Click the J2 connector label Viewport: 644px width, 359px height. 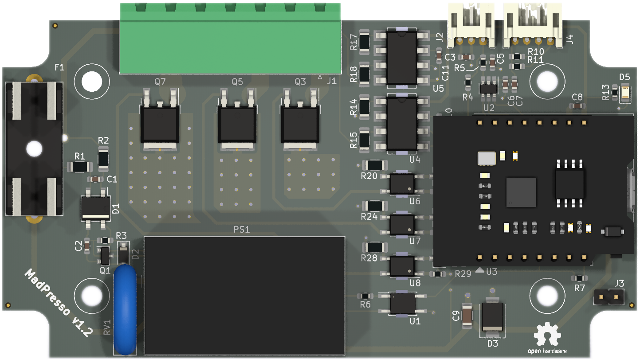pyautogui.click(x=440, y=38)
